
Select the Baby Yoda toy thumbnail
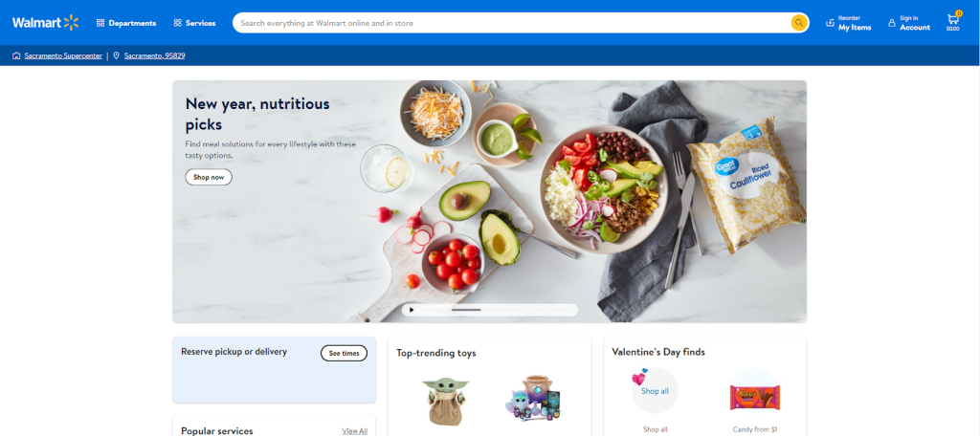[x=444, y=401]
